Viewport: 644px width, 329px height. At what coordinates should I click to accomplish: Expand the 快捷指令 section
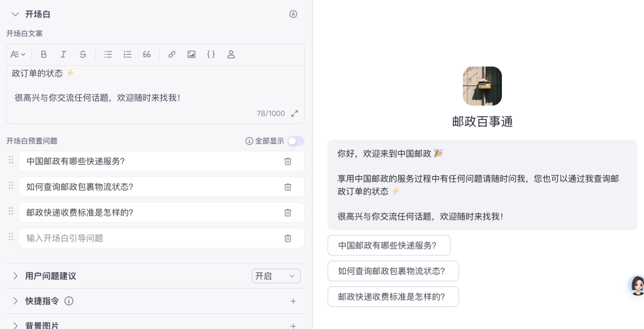tap(15, 301)
